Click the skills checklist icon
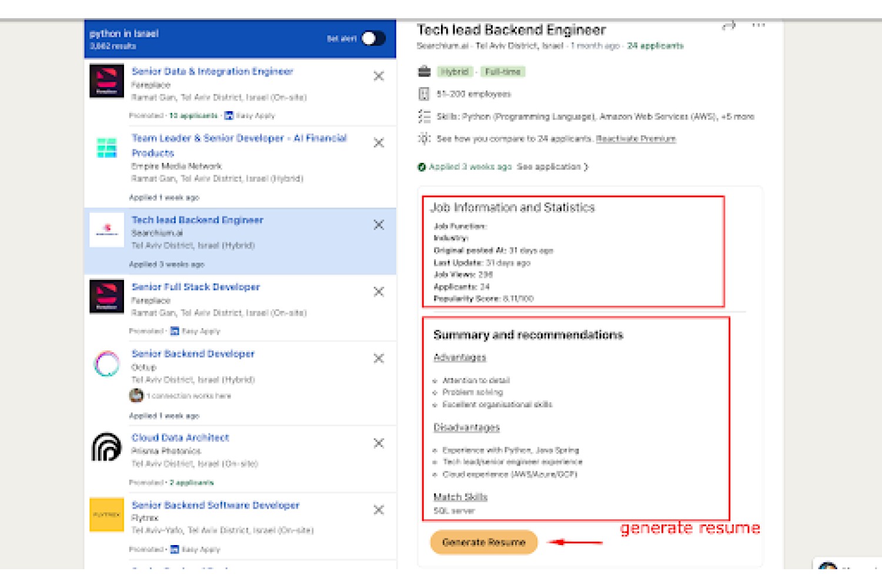 tap(424, 116)
